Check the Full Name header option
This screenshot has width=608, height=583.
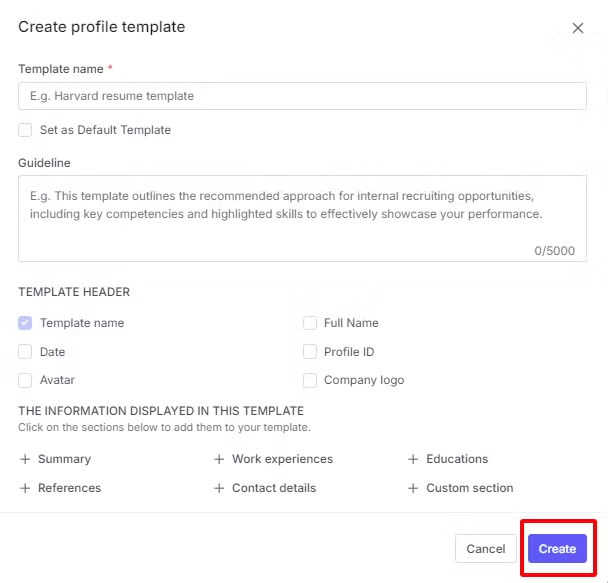point(310,323)
